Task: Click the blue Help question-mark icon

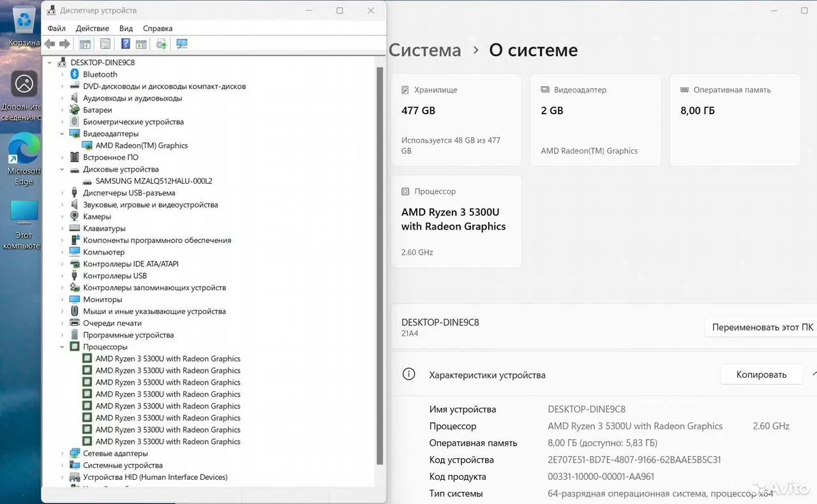Action: pyautogui.click(x=126, y=44)
